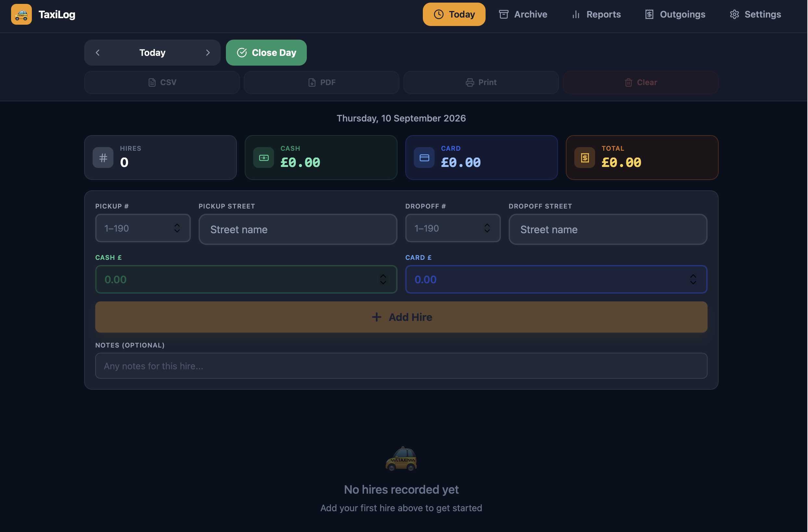This screenshot has height=532, width=808.
Task: Open Settings from the navigation bar
Action: coord(756,14)
